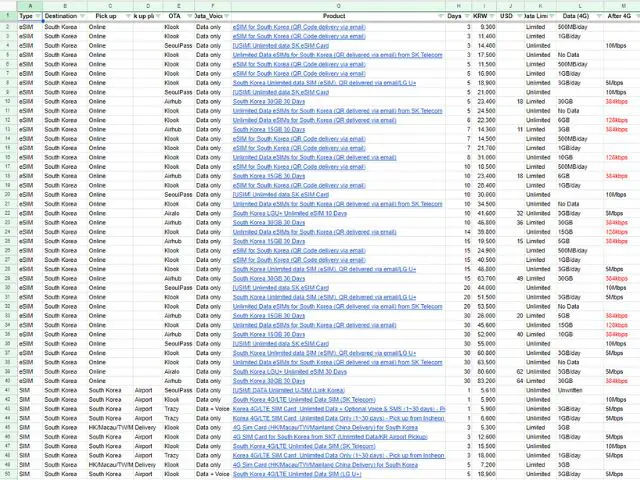The height and width of the screenshot is (480, 640).
Task: Open the eSIM QR Code link priced 9,300
Action: coord(299,27)
